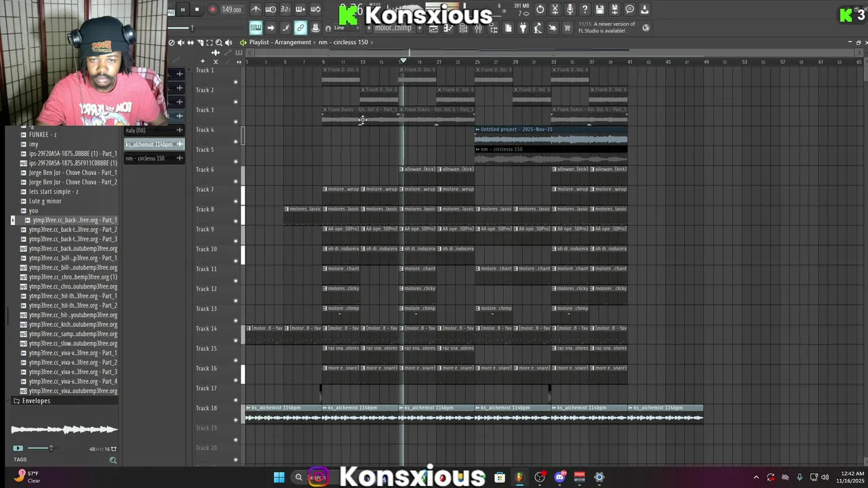This screenshot has width=868, height=488.
Task: Toggle the loop record icon
Action: coord(315,9)
